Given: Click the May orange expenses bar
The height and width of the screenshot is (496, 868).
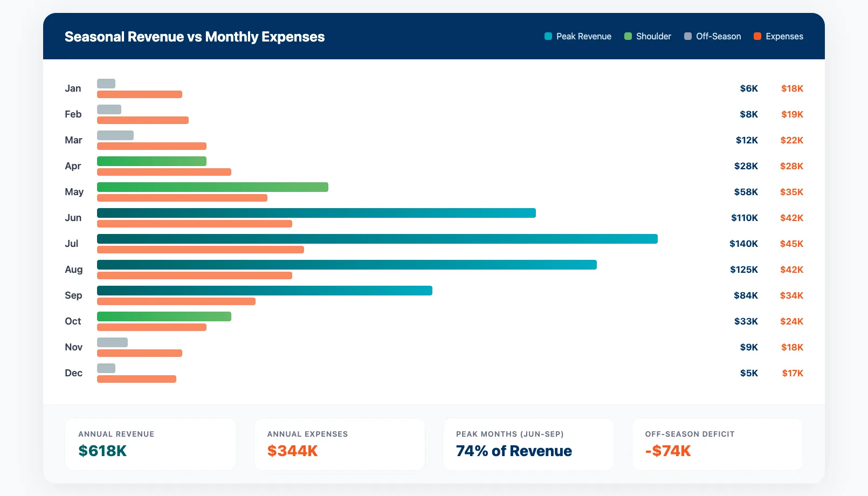Looking at the screenshot, I should [182, 198].
